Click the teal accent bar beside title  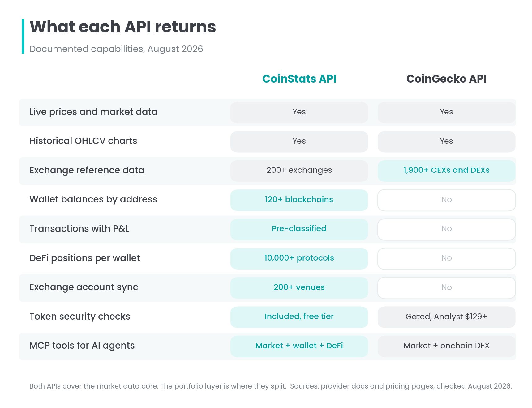point(23,36)
